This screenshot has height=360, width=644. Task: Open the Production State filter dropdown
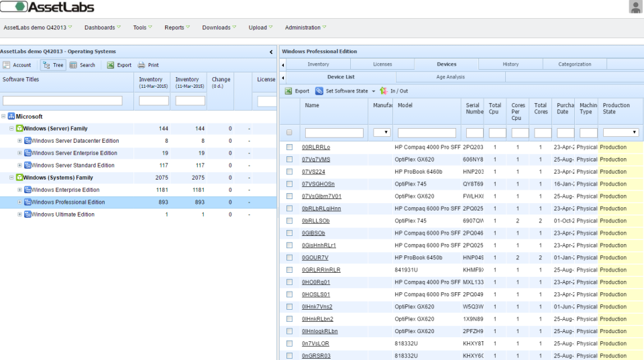click(x=621, y=133)
